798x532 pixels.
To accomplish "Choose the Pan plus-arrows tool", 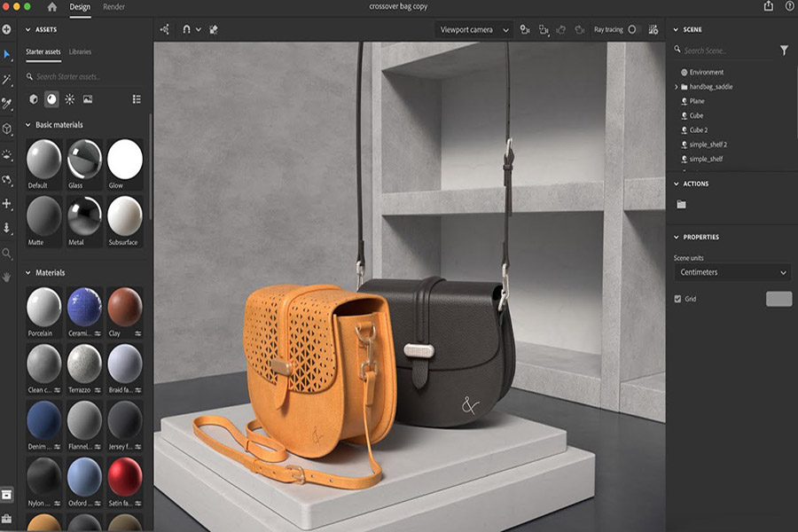I will (x=6, y=204).
